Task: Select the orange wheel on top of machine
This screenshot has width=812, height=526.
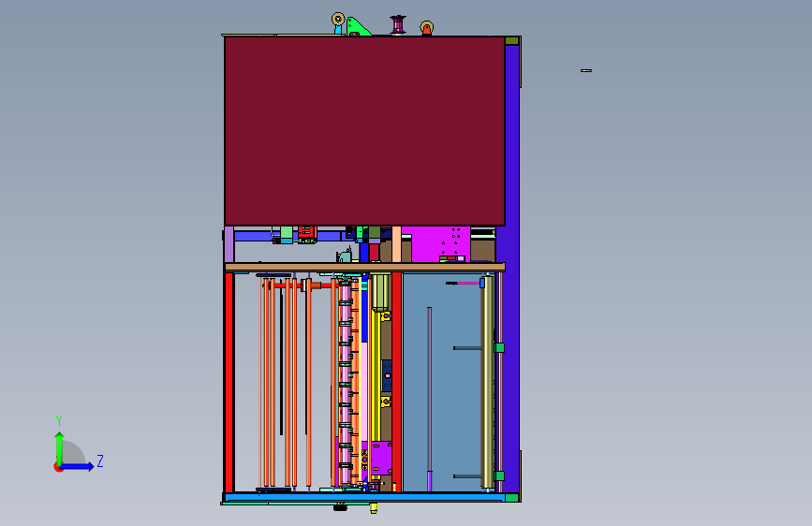Action: [x=427, y=28]
